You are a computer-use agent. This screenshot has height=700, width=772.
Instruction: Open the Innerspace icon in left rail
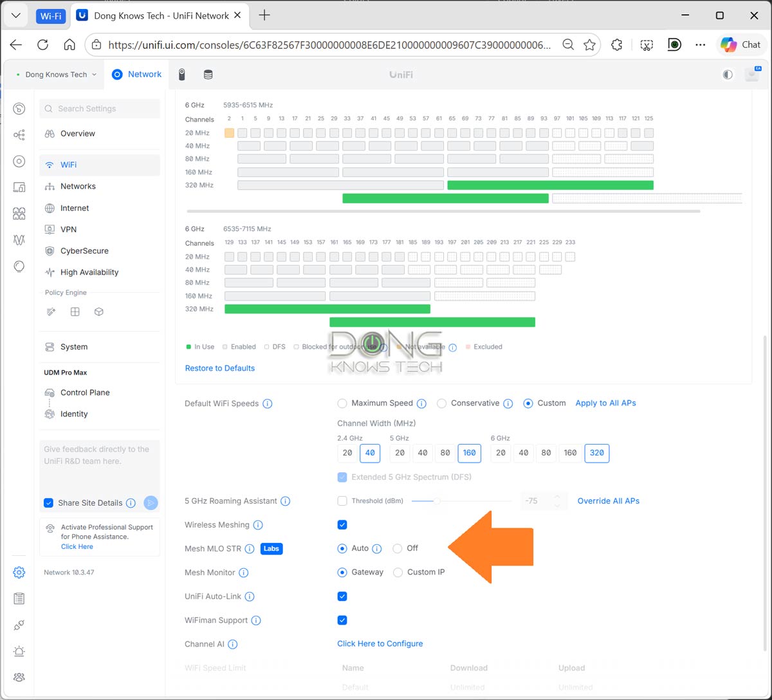[x=19, y=266]
